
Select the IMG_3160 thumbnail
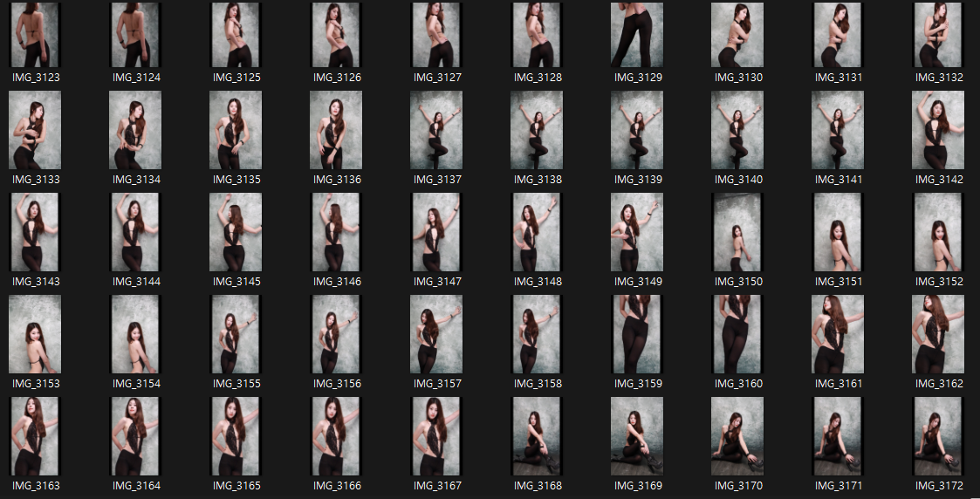(737, 334)
